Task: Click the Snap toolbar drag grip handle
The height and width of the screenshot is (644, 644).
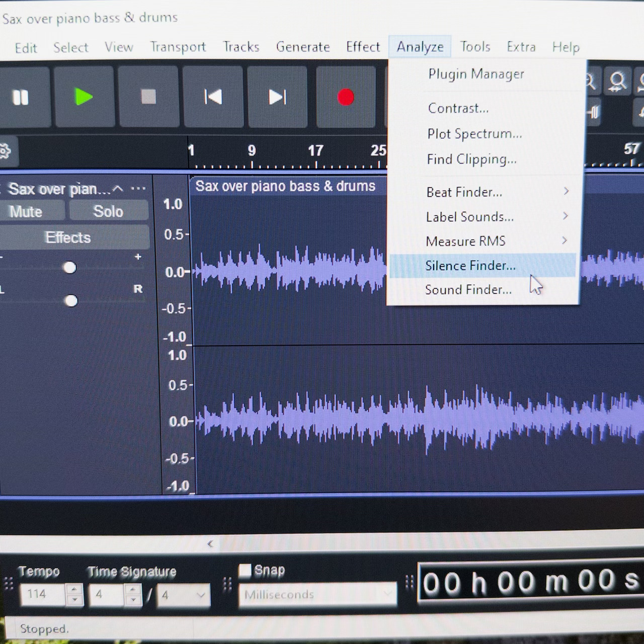Action: [x=227, y=584]
